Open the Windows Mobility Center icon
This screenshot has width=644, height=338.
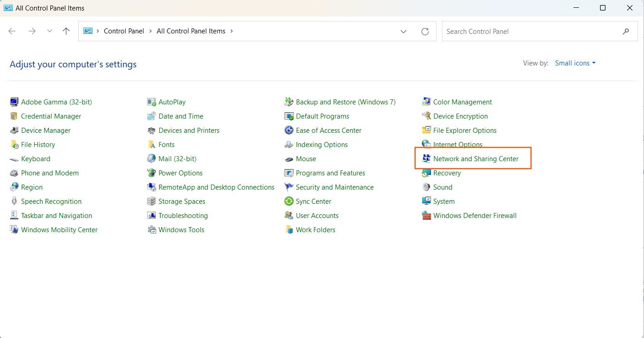pyautogui.click(x=14, y=229)
